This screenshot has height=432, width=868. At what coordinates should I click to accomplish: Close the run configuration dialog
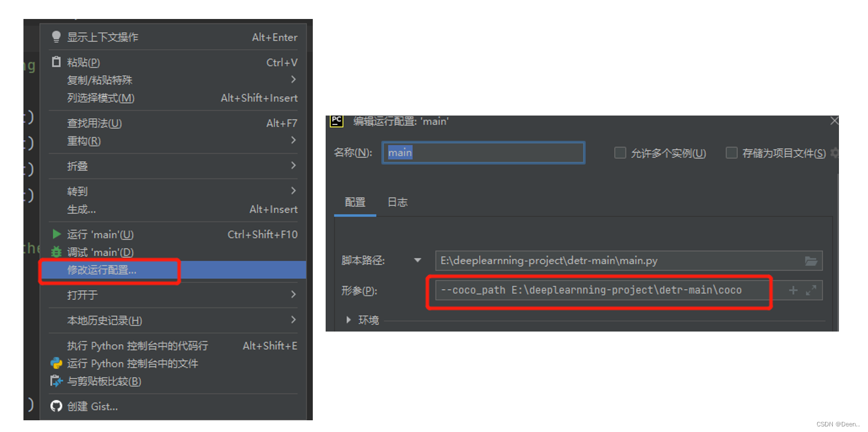point(834,121)
